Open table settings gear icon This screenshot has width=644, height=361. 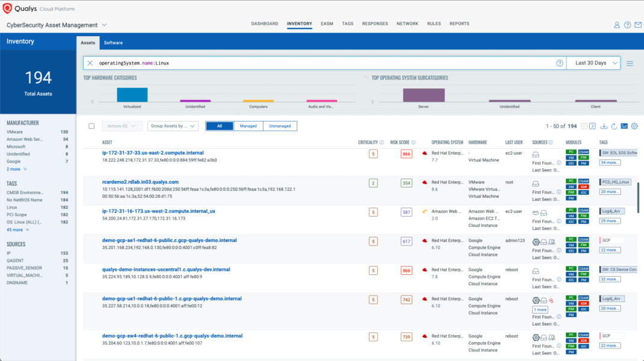(634, 126)
